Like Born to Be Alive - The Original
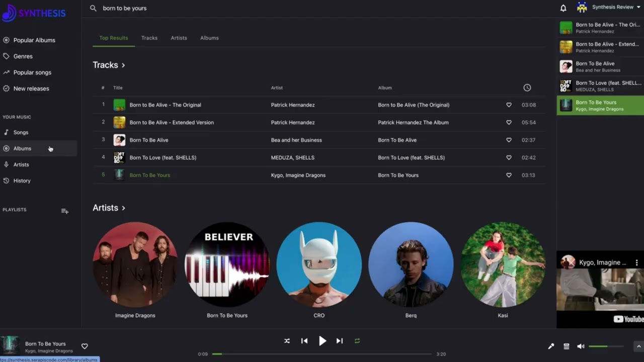This screenshot has height=362, width=644. 509,105
